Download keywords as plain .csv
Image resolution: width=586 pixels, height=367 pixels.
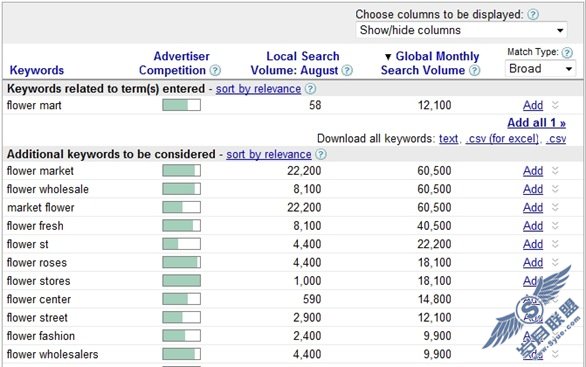pos(556,139)
